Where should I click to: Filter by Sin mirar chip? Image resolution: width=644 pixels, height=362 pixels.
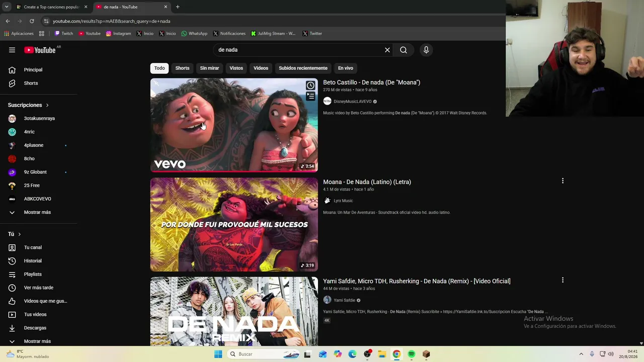(x=209, y=68)
